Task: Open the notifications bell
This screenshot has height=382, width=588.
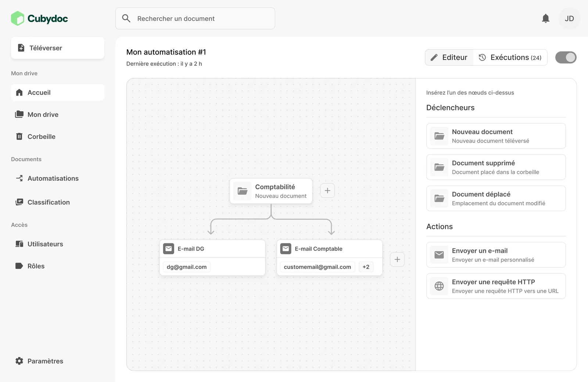Action: (x=546, y=18)
